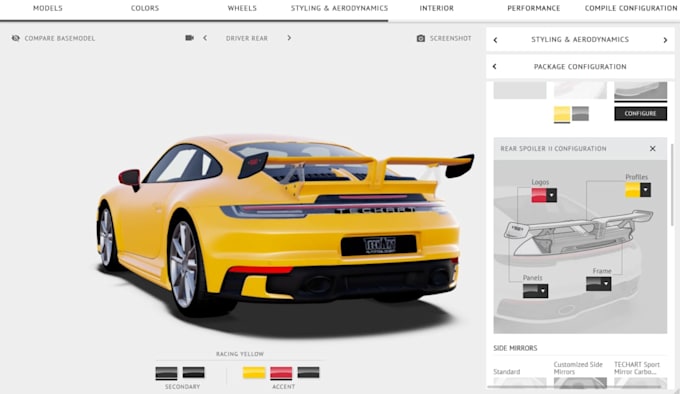Select the middle white spoiler thumbnail

click(580, 91)
